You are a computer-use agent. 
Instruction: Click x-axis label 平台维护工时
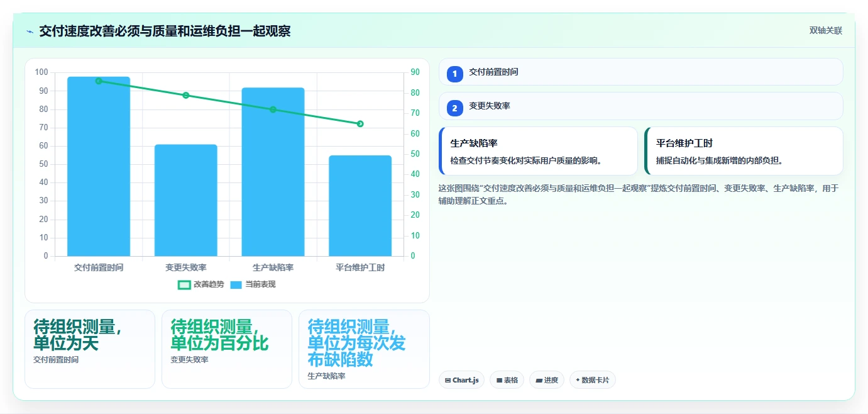click(360, 267)
